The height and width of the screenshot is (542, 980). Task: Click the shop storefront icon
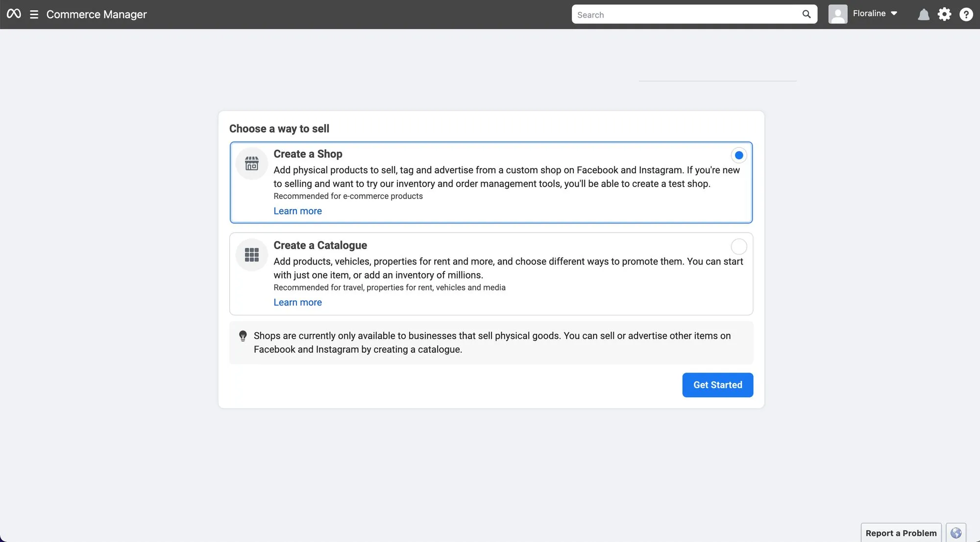coord(251,164)
